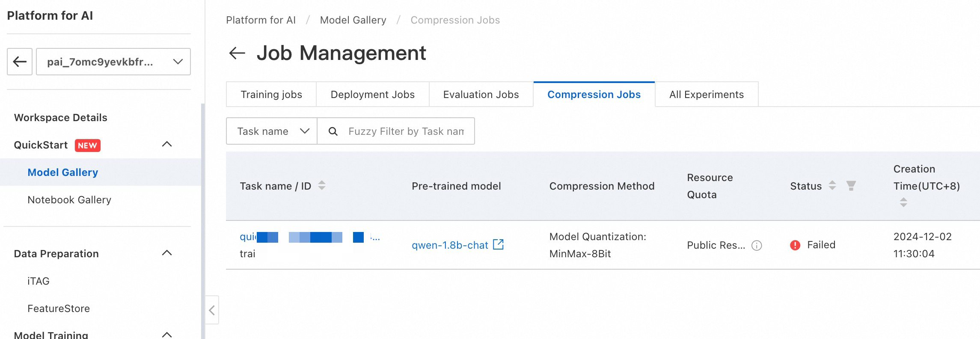Click the Public Resource info icon

[x=757, y=245]
